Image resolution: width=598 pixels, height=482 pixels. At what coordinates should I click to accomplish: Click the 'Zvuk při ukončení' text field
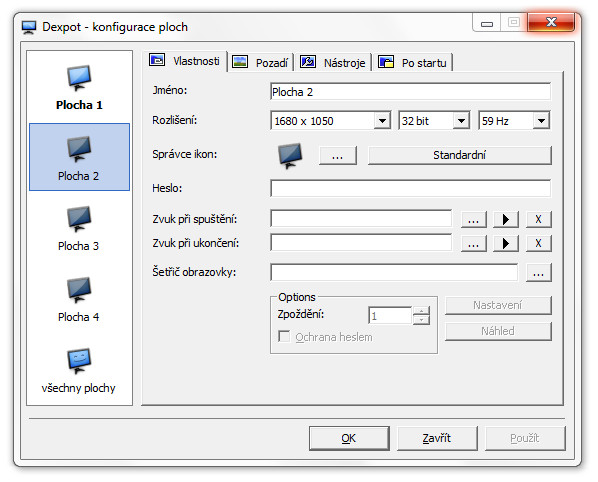pyautogui.click(x=361, y=243)
